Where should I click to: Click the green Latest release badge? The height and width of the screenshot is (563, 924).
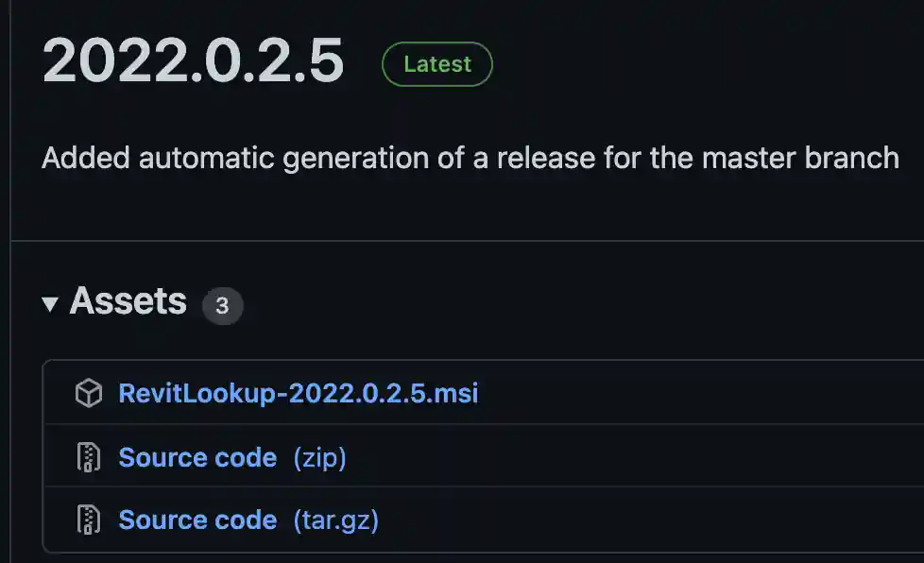(436, 64)
